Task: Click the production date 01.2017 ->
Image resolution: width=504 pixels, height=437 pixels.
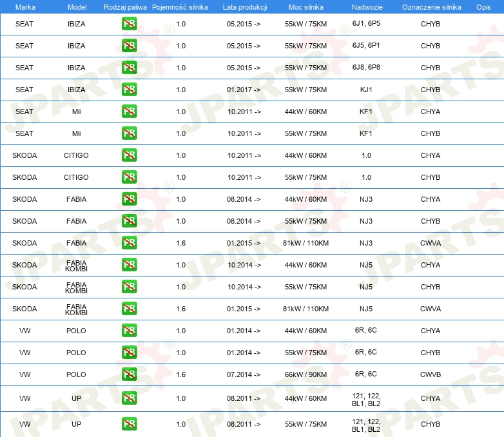Action: tap(244, 90)
